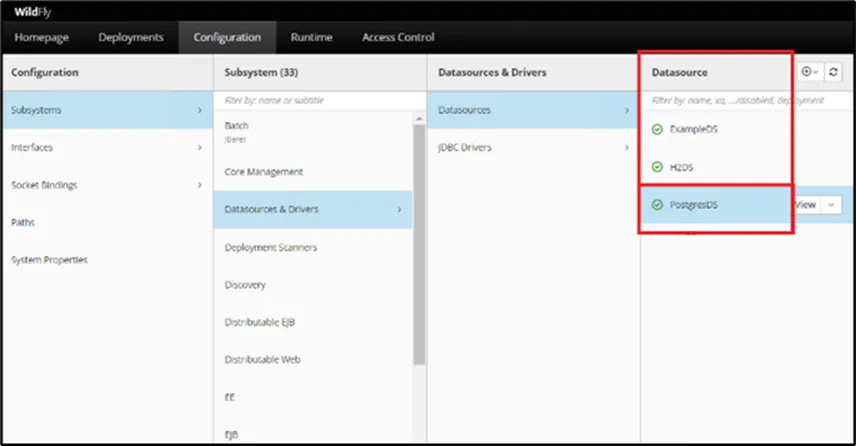856x446 pixels.
Task: Select Distributable EJB subsystem
Action: pyautogui.click(x=313, y=322)
